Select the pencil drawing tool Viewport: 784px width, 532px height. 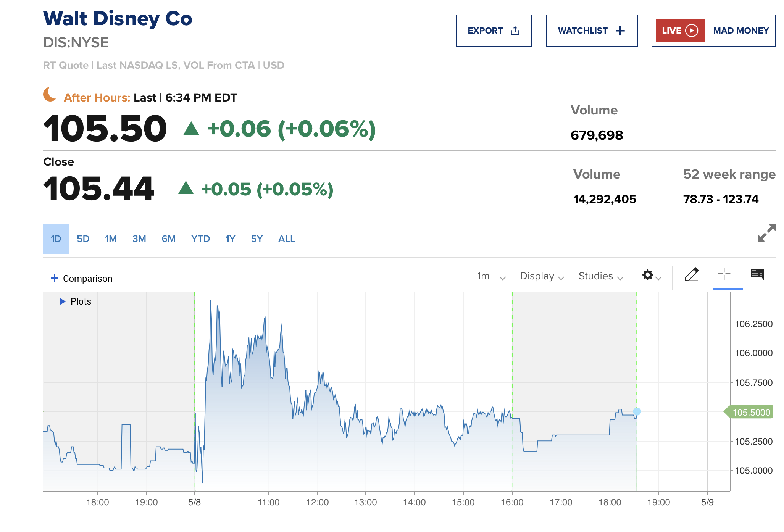(x=692, y=274)
